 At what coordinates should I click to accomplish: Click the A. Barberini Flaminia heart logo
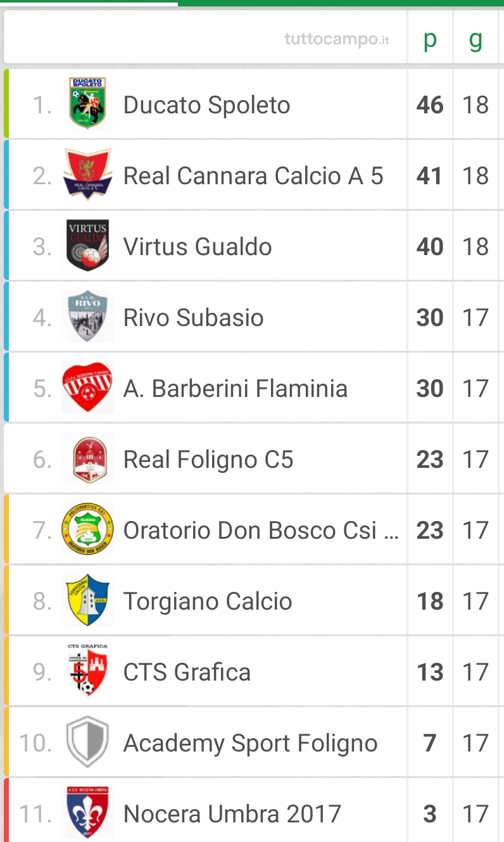pos(87,387)
